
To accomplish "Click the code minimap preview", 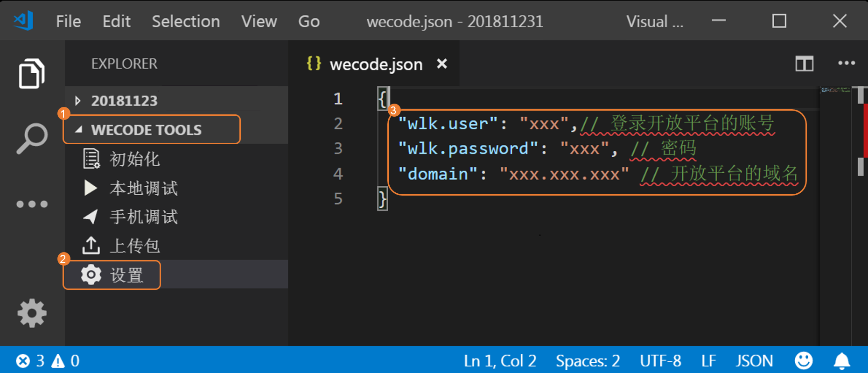I will tap(835, 90).
